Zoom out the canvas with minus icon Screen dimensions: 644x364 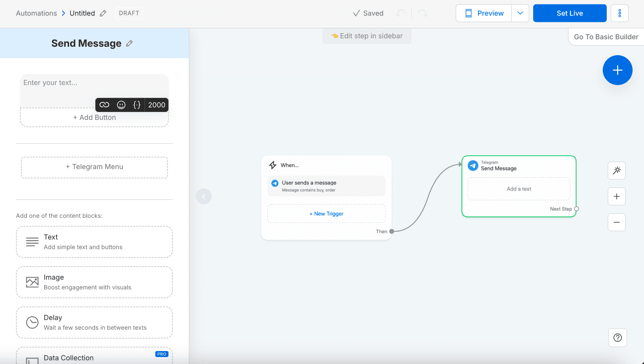pyautogui.click(x=617, y=222)
